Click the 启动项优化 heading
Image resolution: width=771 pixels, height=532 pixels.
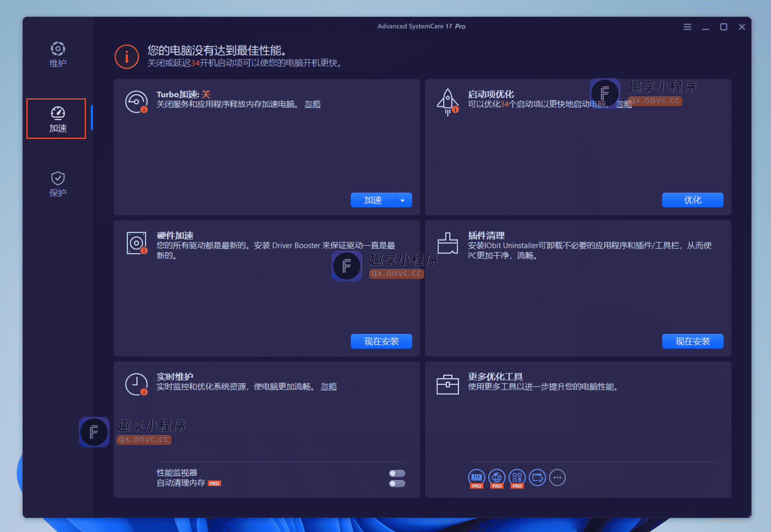click(491, 94)
